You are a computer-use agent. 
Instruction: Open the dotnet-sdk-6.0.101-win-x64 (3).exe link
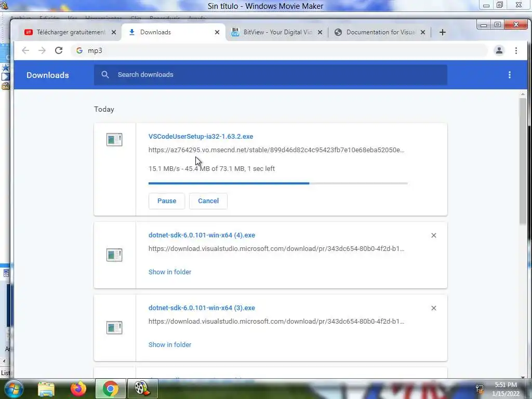(202, 308)
